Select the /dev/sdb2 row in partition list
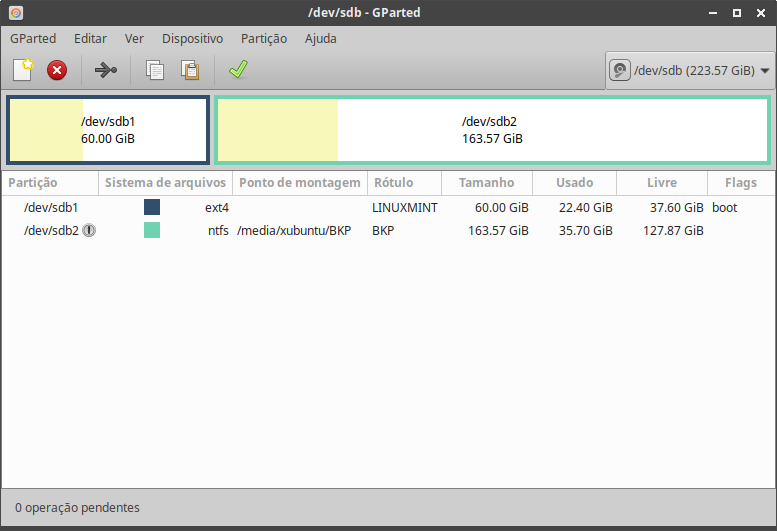Viewport: 777px width, 531px height. [388, 230]
